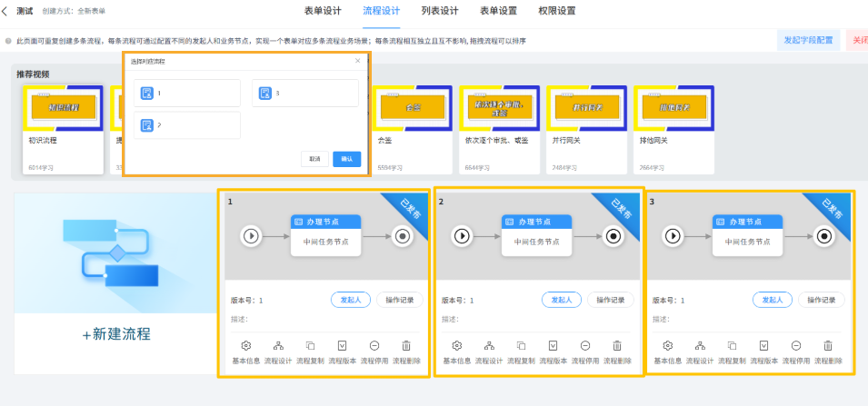This screenshot has width=868, height=406.
Task: Switch to the 权限设置 tab
Action: [x=557, y=11]
